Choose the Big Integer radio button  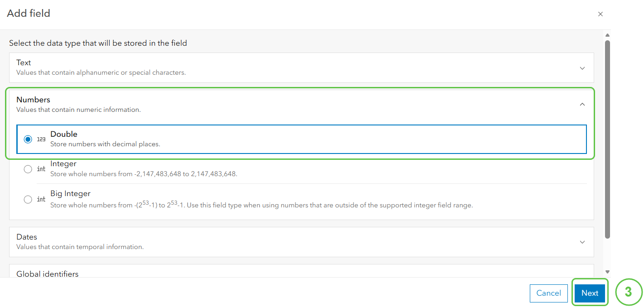click(x=28, y=199)
